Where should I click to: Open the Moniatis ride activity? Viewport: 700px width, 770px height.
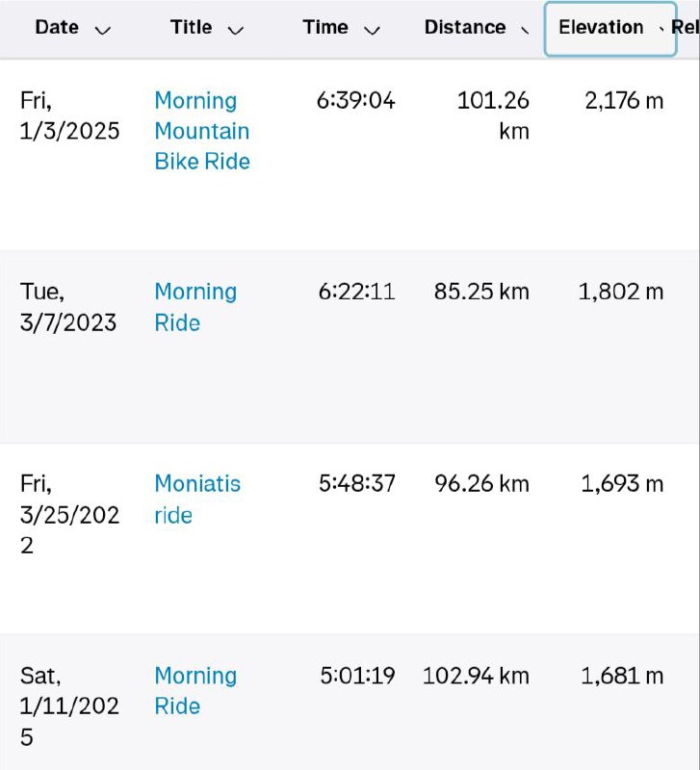click(197, 499)
